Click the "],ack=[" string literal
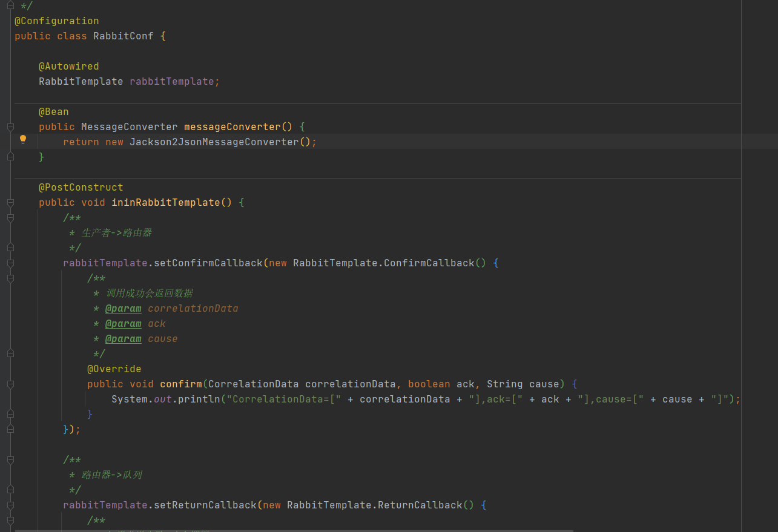This screenshot has height=532, width=778. (x=496, y=399)
